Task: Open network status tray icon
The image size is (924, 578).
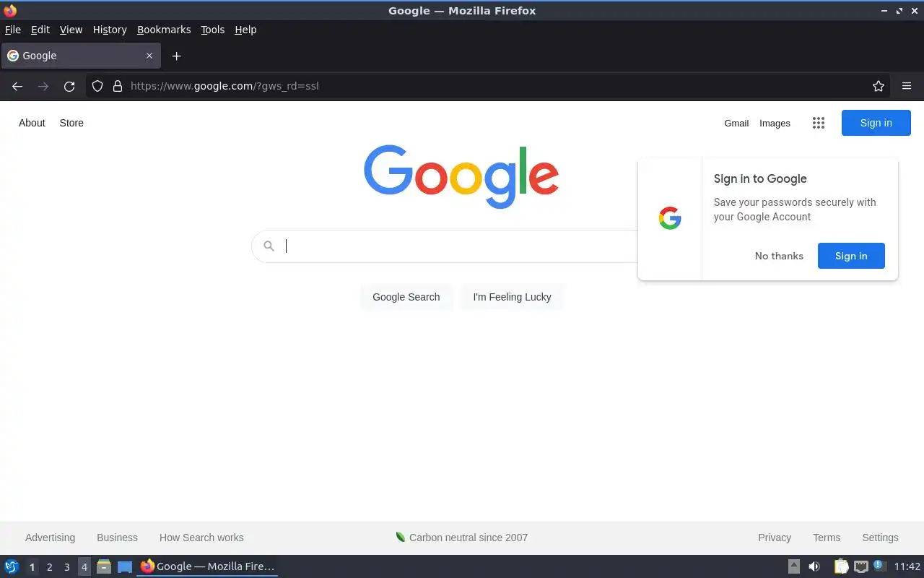Action: 860,566
